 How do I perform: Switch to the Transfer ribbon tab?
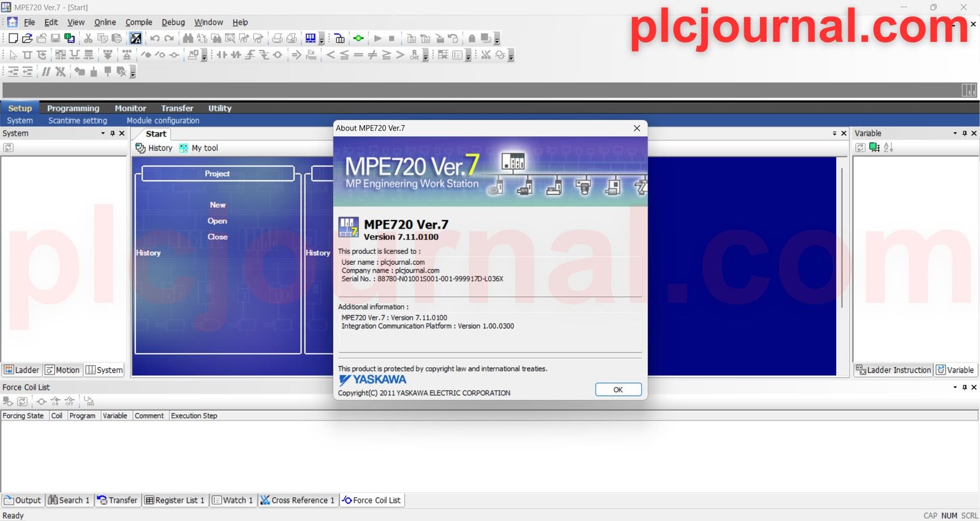pyautogui.click(x=177, y=108)
